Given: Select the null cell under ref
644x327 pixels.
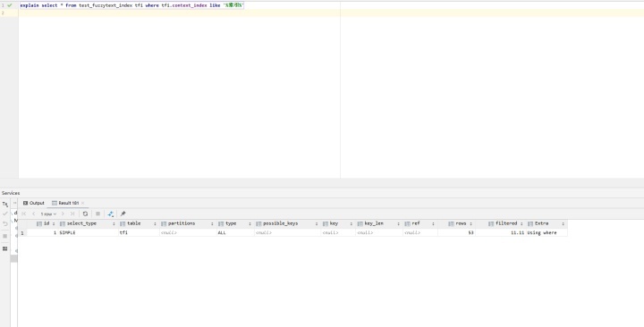Looking at the screenshot, I should [x=420, y=232].
